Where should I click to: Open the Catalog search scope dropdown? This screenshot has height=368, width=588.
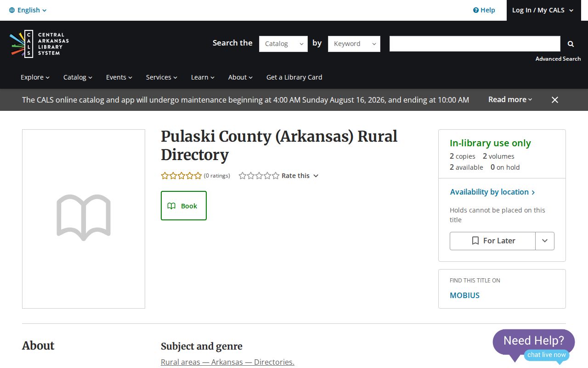(283, 44)
